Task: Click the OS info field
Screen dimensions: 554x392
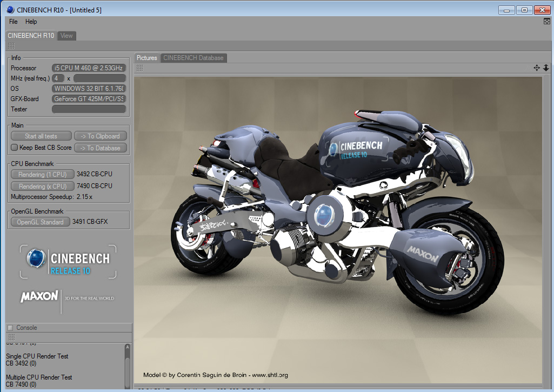Action: (89, 88)
